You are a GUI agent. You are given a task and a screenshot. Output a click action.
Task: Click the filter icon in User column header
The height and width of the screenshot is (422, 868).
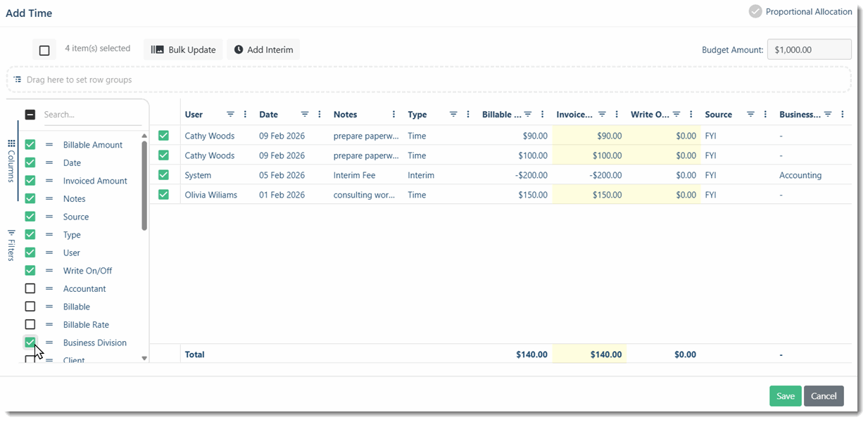[x=230, y=115]
